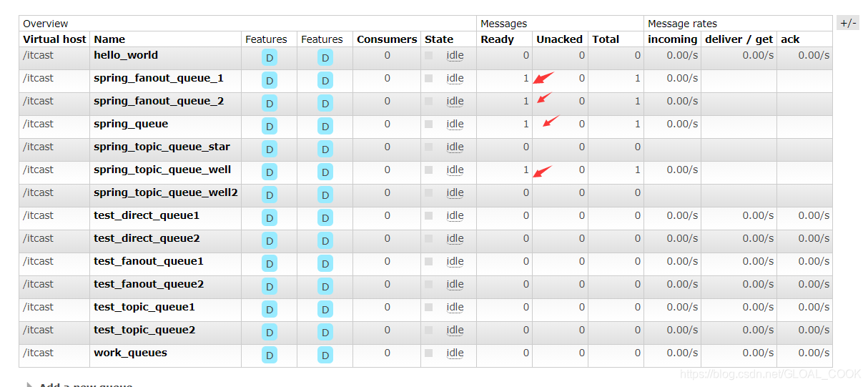Click the left D badge in hello_world row

(x=270, y=58)
